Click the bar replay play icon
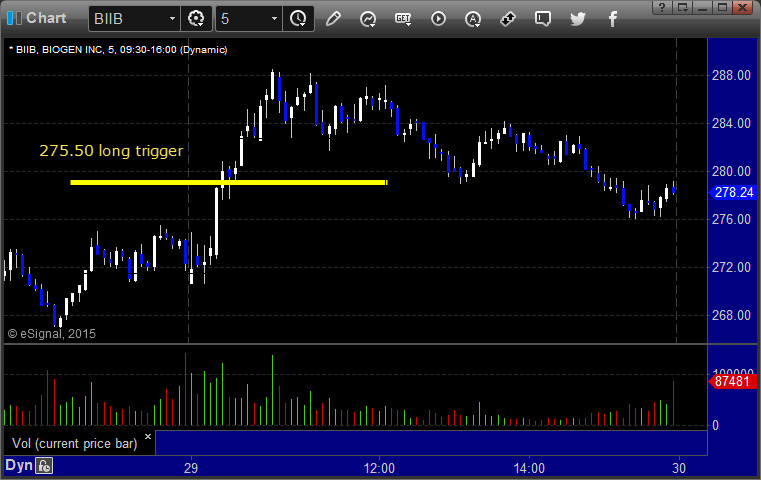The width and height of the screenshot is (761, 480). click(438, 19)
